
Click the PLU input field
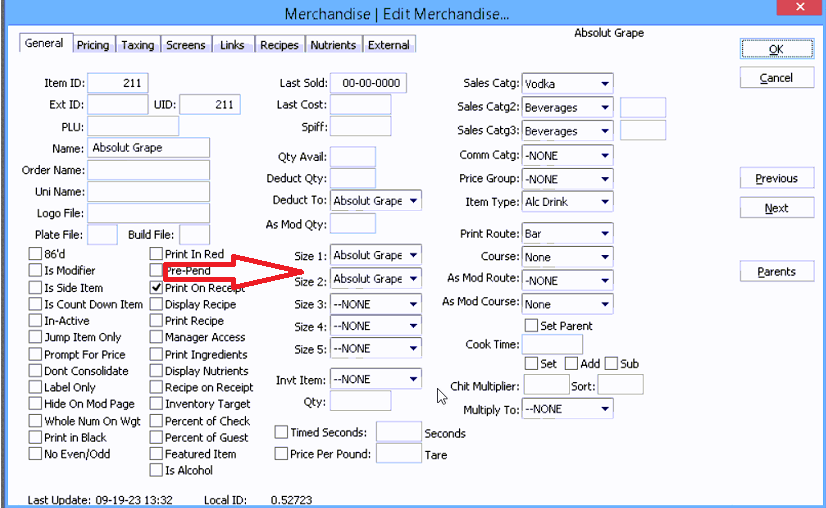(133, 126)
